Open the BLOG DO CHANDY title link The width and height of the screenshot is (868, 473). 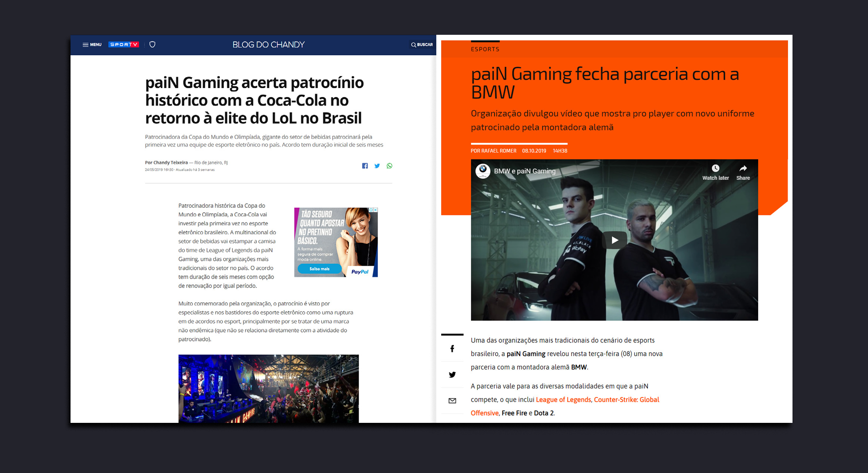[x=269, y=45]
